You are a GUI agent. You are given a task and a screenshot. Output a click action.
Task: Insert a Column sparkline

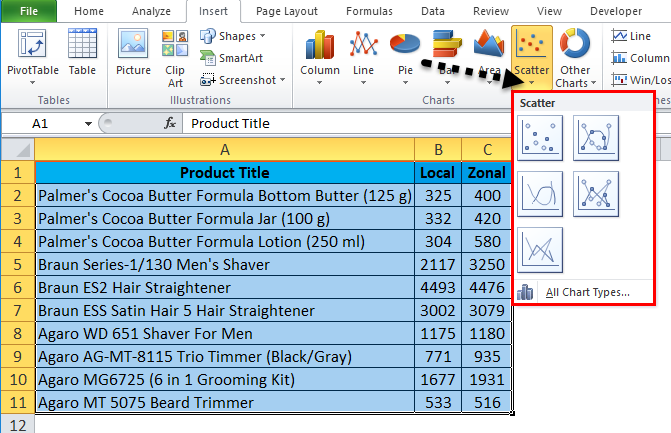[x=640, y=58]
